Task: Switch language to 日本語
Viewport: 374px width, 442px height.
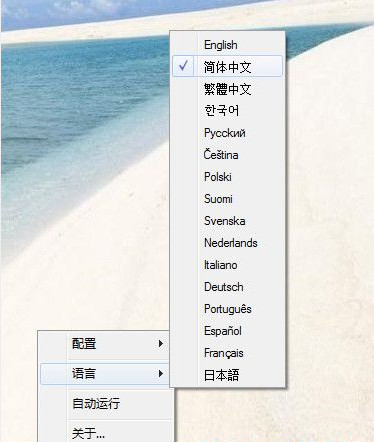Action: (228, 375)
